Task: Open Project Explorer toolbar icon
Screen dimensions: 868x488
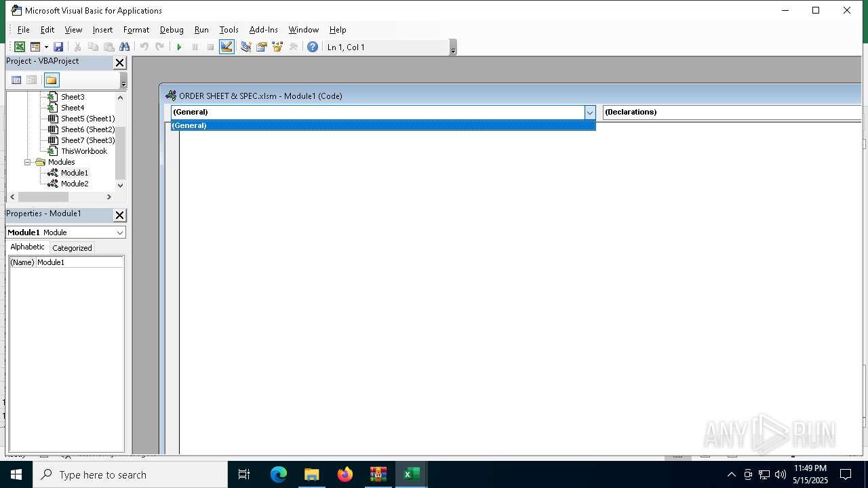Action: 245,47
